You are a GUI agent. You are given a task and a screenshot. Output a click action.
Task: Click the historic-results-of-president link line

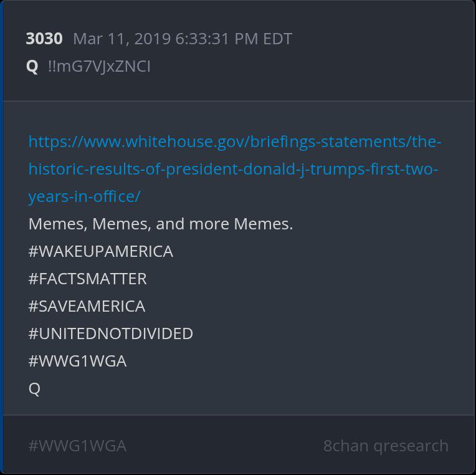pyautogui.click(x=233, y=169)
